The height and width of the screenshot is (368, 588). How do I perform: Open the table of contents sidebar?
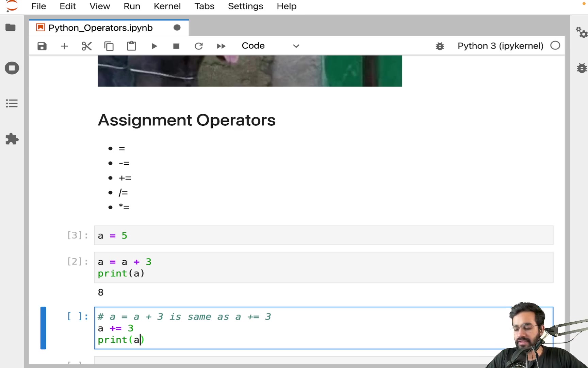point(12,103)
